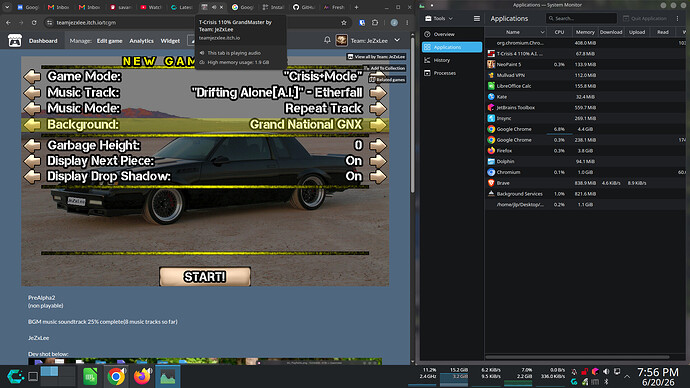
Task: Toggle Display Next Piece with right arrow
Action: tap(378, 161)
